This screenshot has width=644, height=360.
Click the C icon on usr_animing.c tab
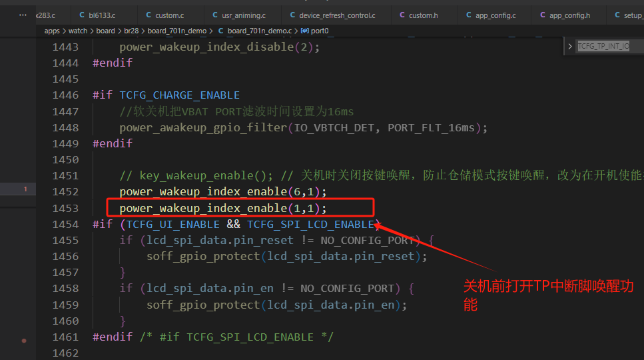click(215, 15)
